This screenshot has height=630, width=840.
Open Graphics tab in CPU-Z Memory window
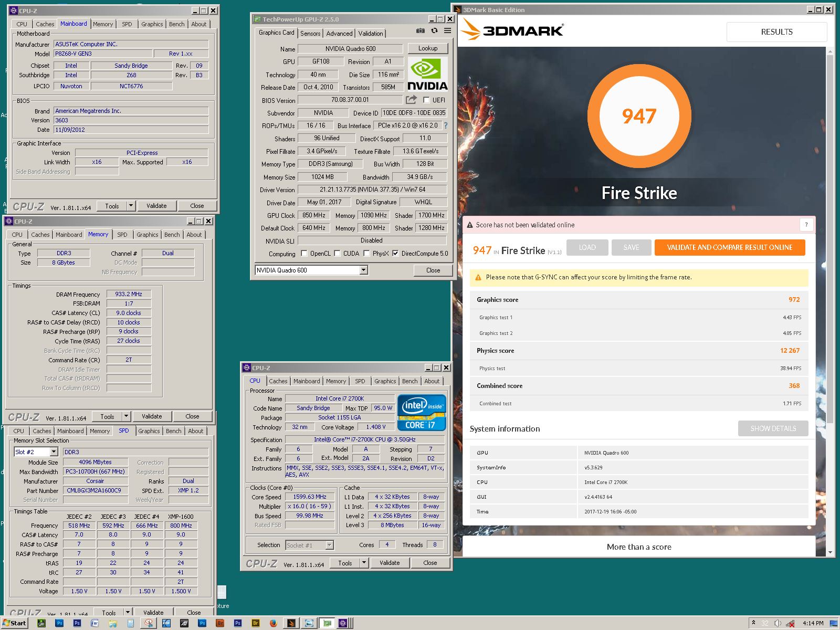148,235
